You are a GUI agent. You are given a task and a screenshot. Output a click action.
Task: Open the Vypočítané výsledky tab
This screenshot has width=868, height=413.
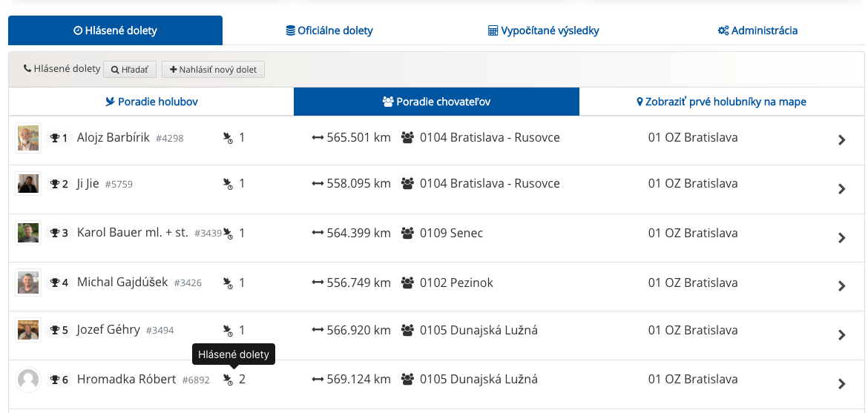coord(544,30)
